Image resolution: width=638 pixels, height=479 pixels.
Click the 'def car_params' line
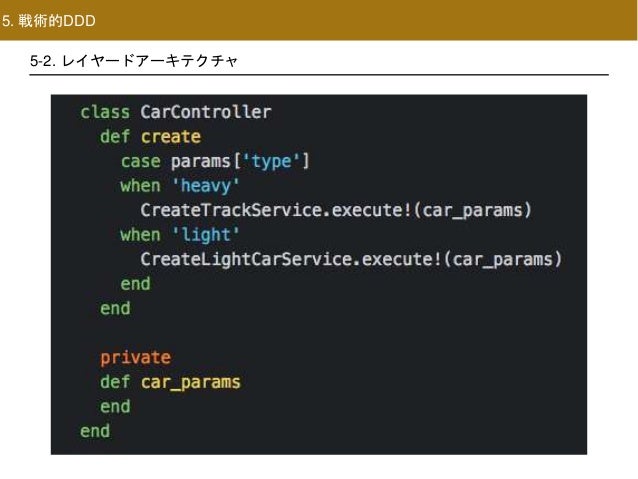coord(170,383)
